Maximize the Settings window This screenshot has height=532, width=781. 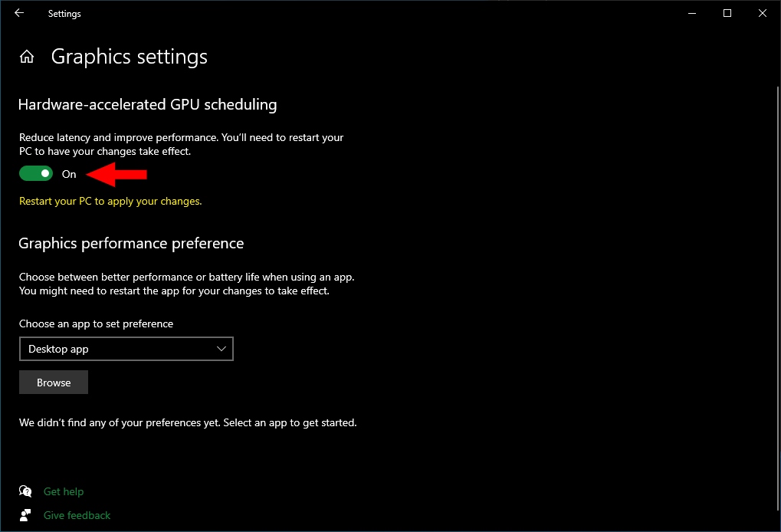pyautogui.click(x=727, y=13)
